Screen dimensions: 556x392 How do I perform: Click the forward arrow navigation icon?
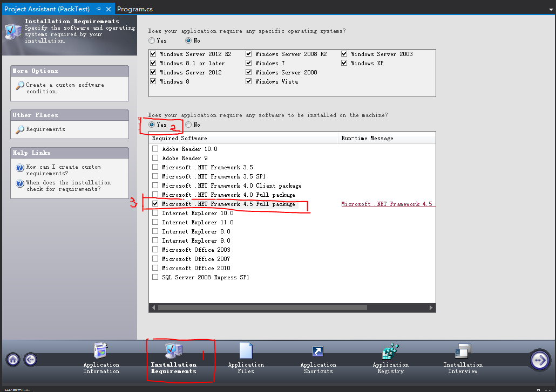pyautogui.click(x=540, y=360)
